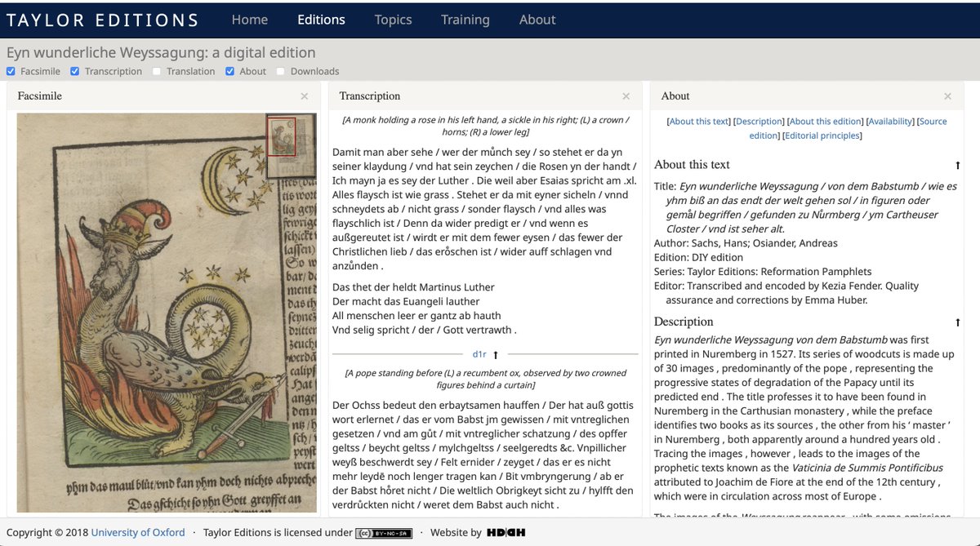This screenshot has width=980, height=546.
Task: Click the up arrow beside Description heading
Action: (958, 322)
